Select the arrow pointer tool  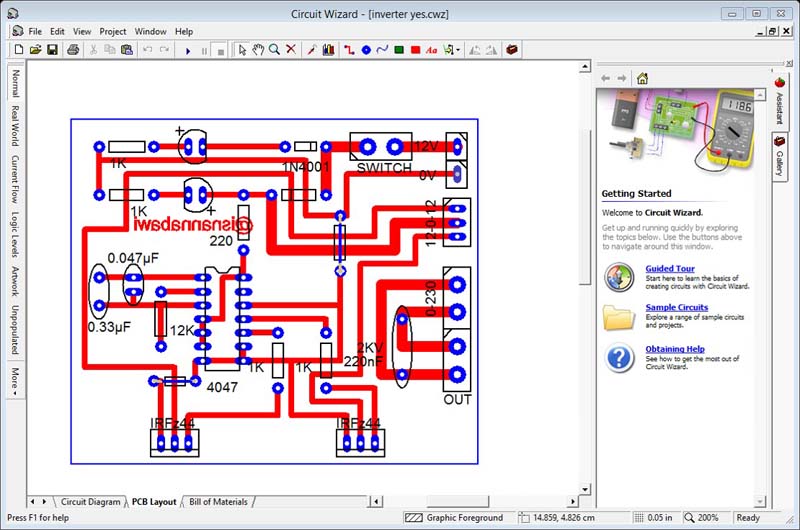(242, 49)
